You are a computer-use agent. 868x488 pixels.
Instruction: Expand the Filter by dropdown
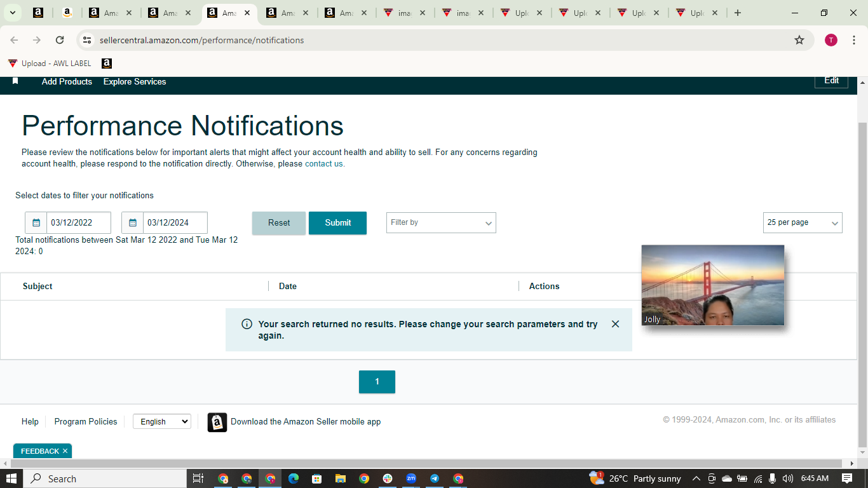pyautogui.click(x=441, y=223)
